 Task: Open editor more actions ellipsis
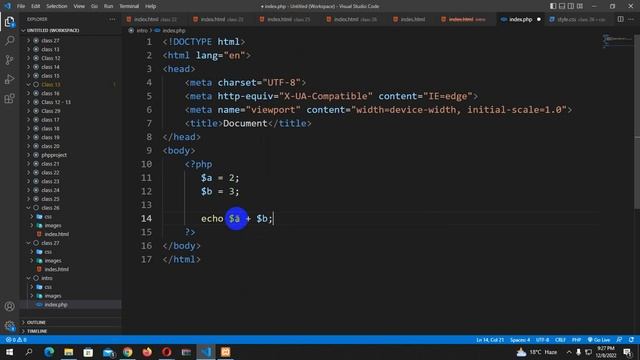(631, 19)
